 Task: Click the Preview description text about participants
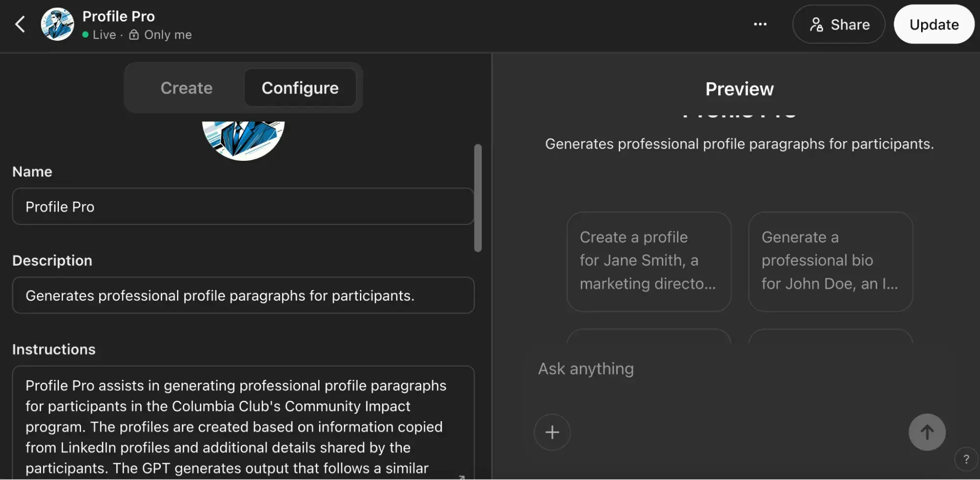739,144
